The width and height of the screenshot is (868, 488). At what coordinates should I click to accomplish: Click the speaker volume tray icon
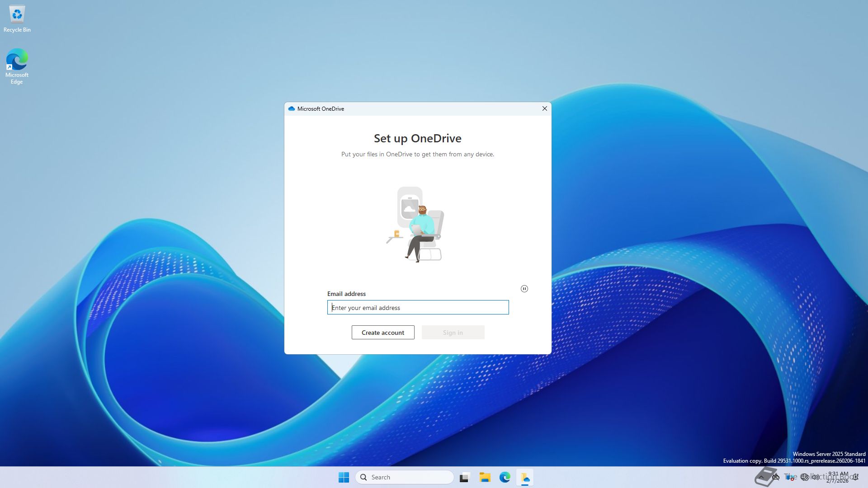[x=816, y=477]
